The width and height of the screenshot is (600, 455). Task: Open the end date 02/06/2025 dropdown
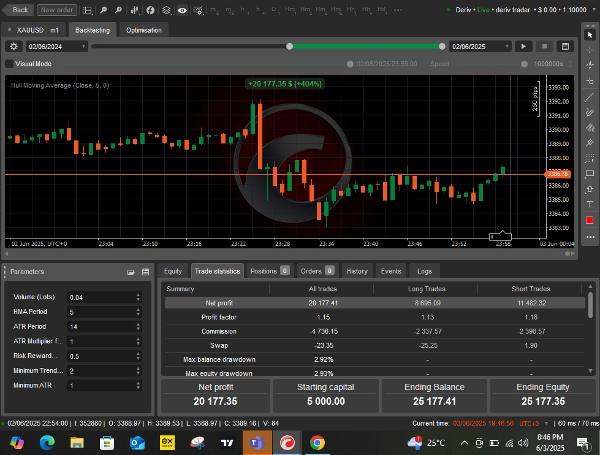[x=480, y=46]
